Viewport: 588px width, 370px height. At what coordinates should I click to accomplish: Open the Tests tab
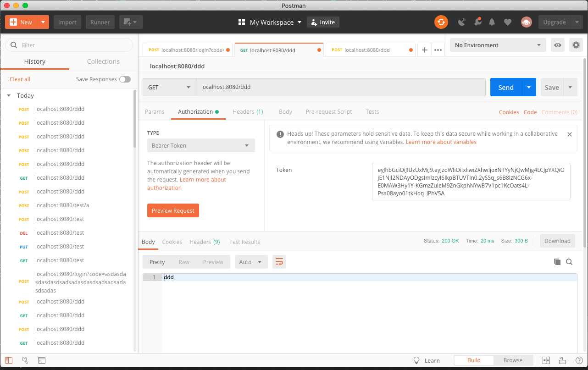pos(372,111)
